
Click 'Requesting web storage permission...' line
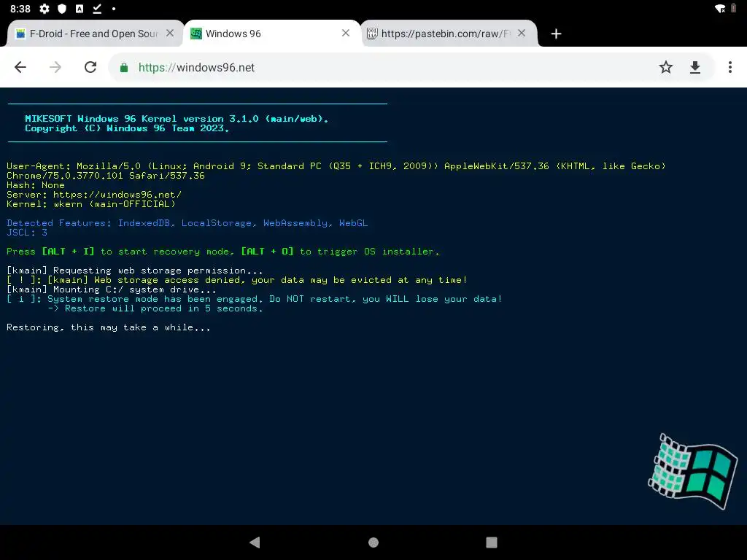click(x=135, y=271)
